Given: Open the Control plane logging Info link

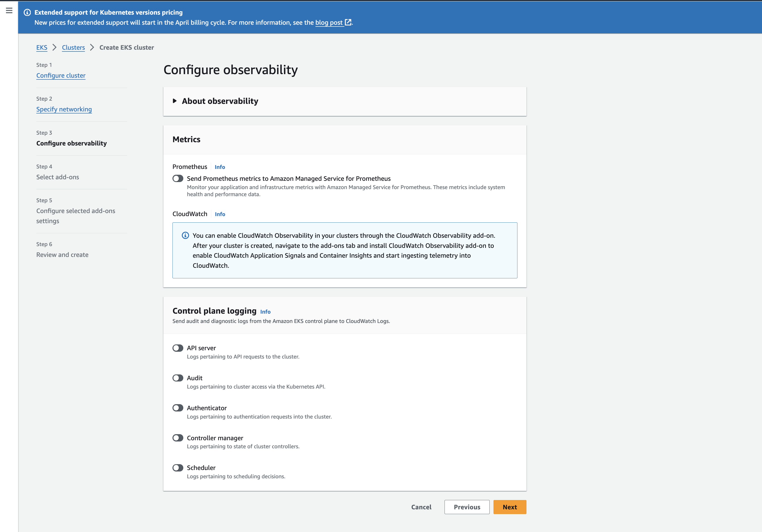Looking at the screenshot, I should click(265, 312).
